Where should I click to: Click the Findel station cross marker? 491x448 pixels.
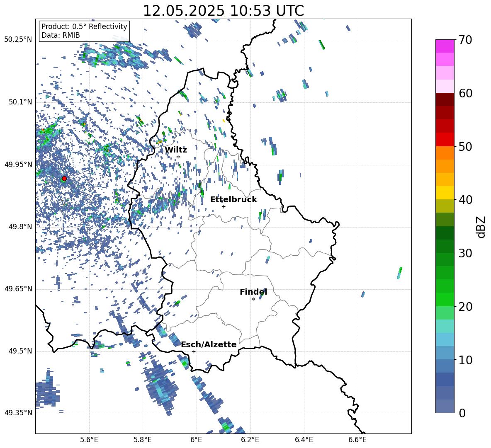click(x=253, y=299)
